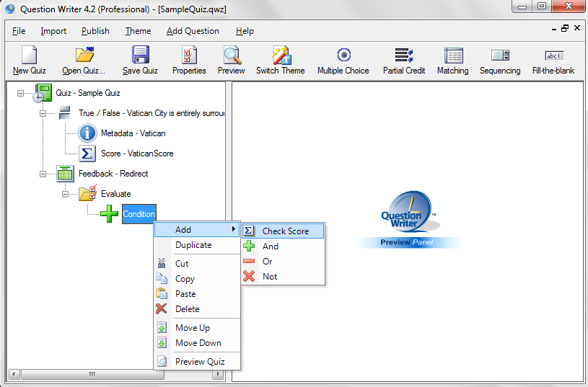Screen dimensions: 588x387
Task: Select Delete in context menu
Action: tap(197, 309)
